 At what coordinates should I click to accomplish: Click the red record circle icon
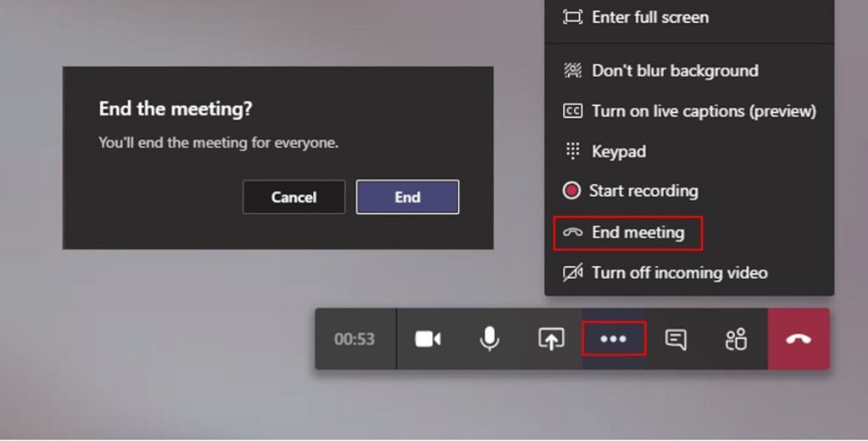coord(571,191)
